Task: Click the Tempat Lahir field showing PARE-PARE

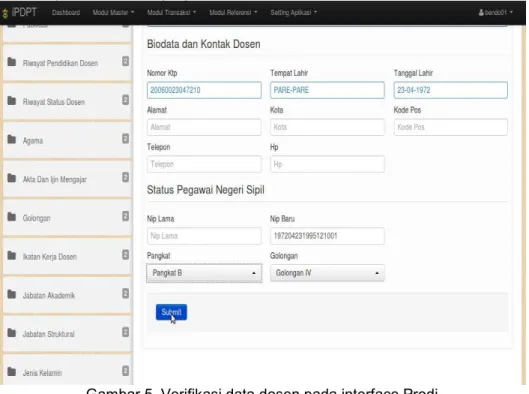Action: pos(327,90)
